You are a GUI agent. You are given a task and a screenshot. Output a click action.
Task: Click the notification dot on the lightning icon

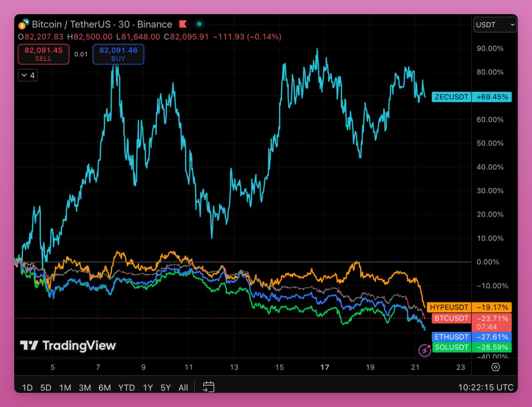tap(429, 346)
